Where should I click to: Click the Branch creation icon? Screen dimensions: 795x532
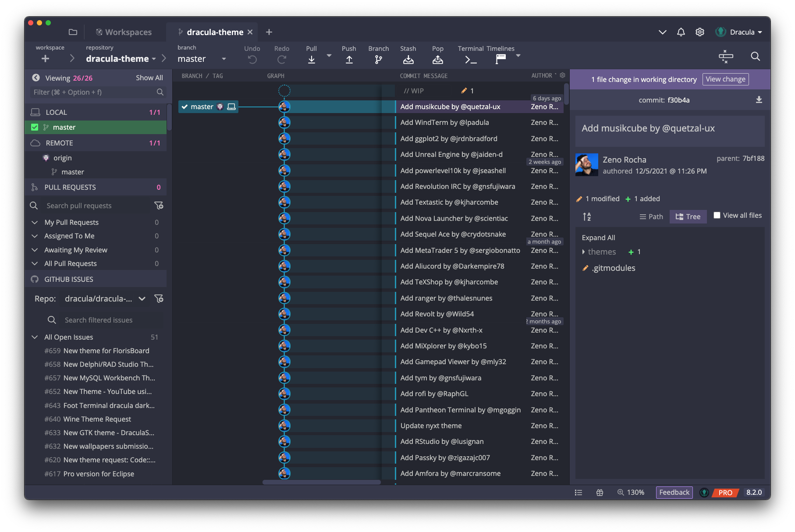click(x=378, y=58)
